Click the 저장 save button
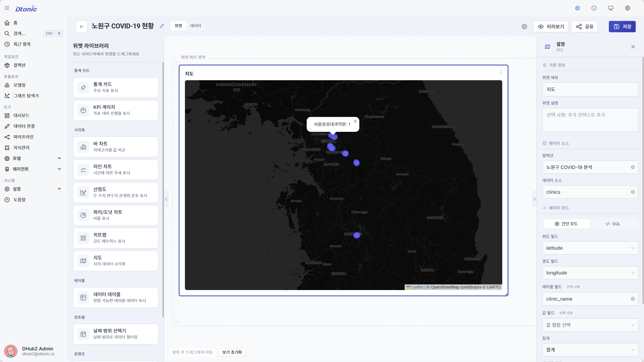Viewport: 644px width, 362px height. [x=622, y=27]
